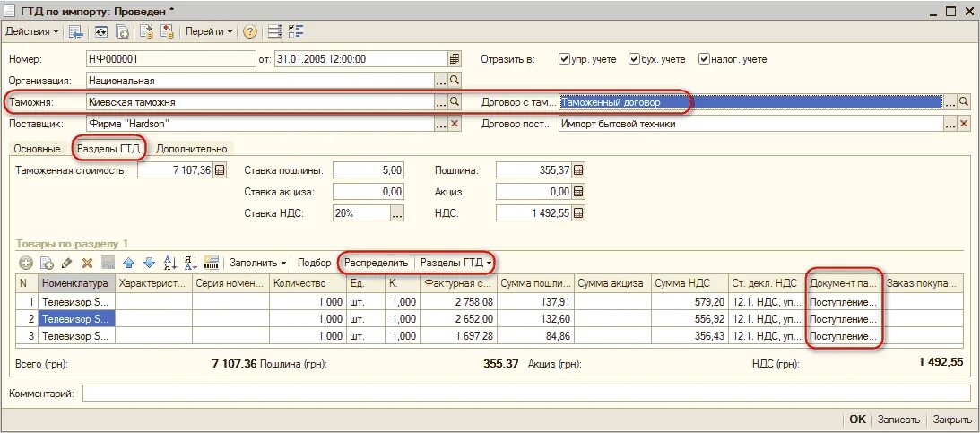This screenshot has height=433, width=980.
Task: Click the re-post document icon in the top toolbar
Action: click(x=101, y=31)
